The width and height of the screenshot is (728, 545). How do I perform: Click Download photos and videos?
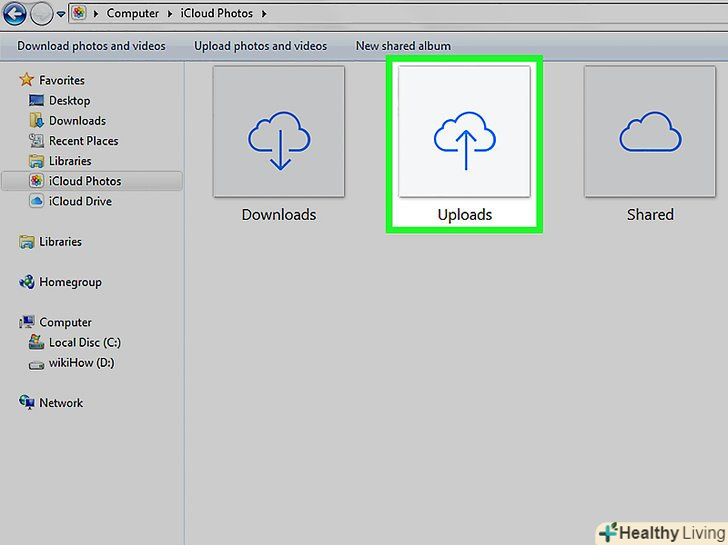(x=91, y=46)
